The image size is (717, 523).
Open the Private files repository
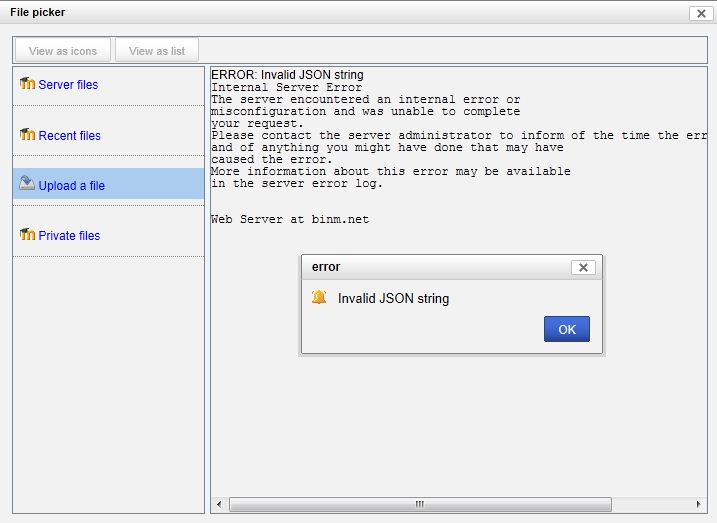[69, 235]
